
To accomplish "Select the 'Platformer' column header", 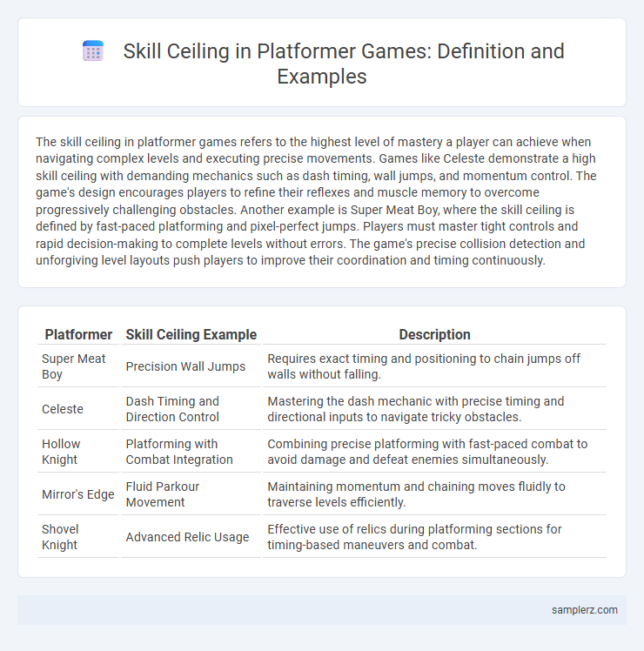I will tap(78, 334).
